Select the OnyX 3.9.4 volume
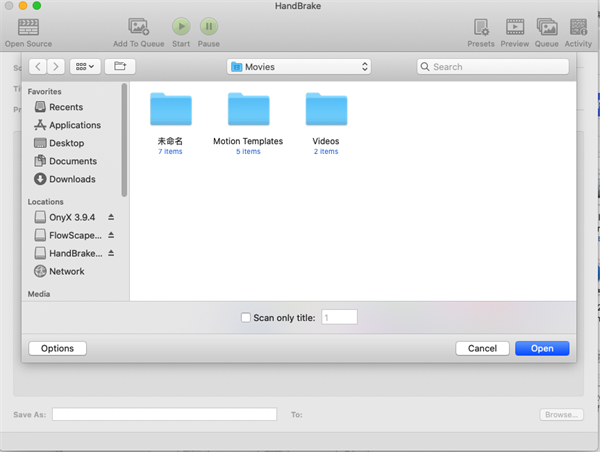 tap(65, 217)
